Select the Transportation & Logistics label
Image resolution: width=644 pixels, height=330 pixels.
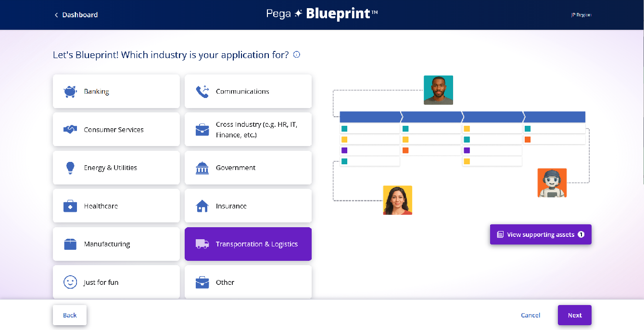pyautogui.click(x=257, y=244)
